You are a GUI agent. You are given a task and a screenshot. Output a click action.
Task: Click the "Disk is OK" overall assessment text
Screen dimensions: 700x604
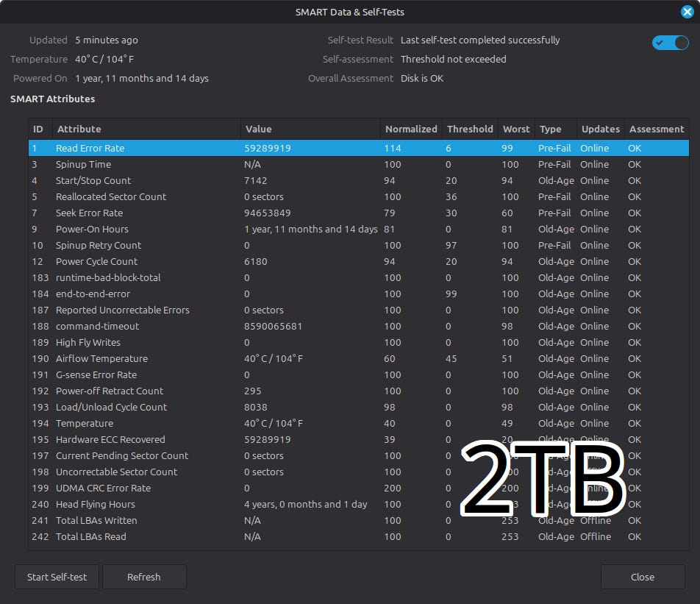coord(422,78)
